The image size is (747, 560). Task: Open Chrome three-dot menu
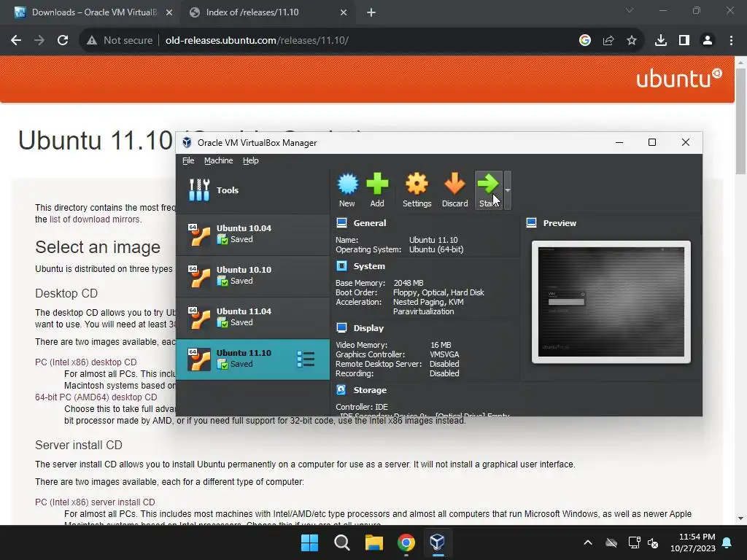pyautogui.click(x=731, y=41)
